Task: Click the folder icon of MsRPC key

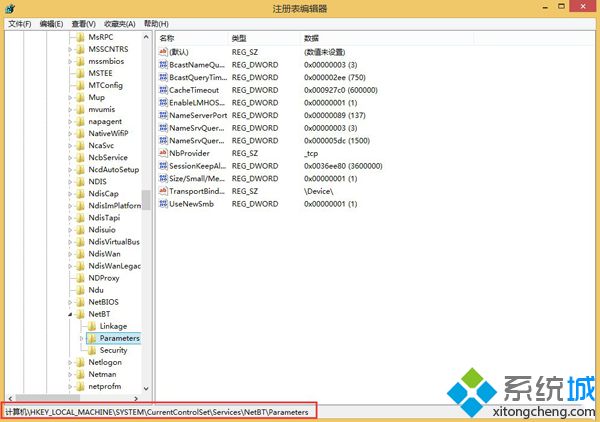Action: [x=80, y=37]
